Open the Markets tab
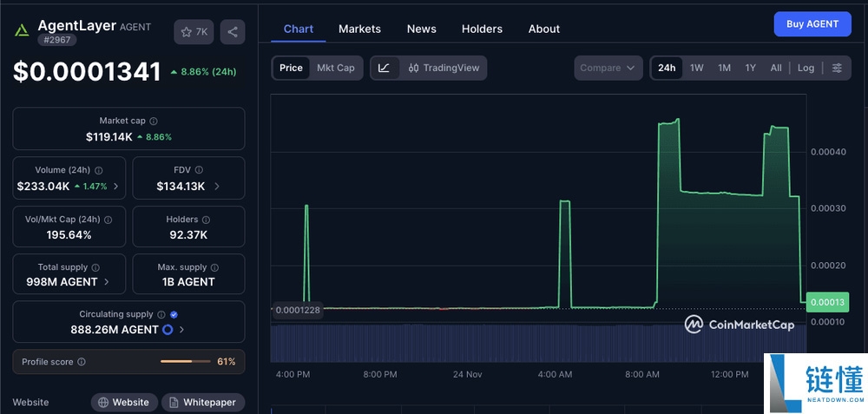Screen dimensions: 868x414 click(x=359, y=29)
